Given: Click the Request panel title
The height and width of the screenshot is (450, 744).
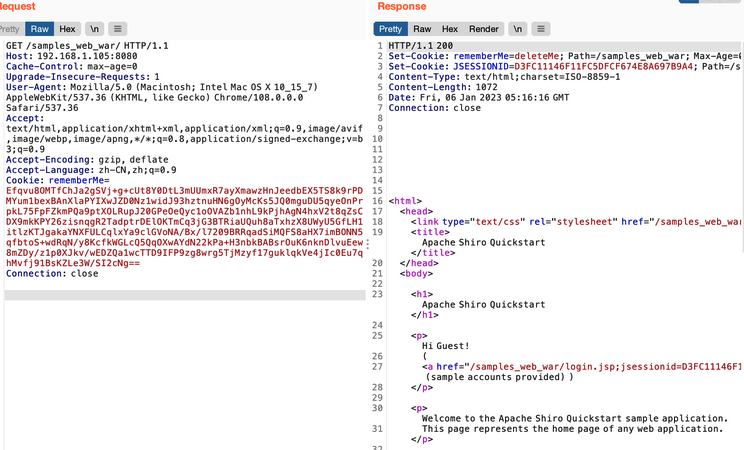Looking at the screenshot, I should [x=18, y=6].
